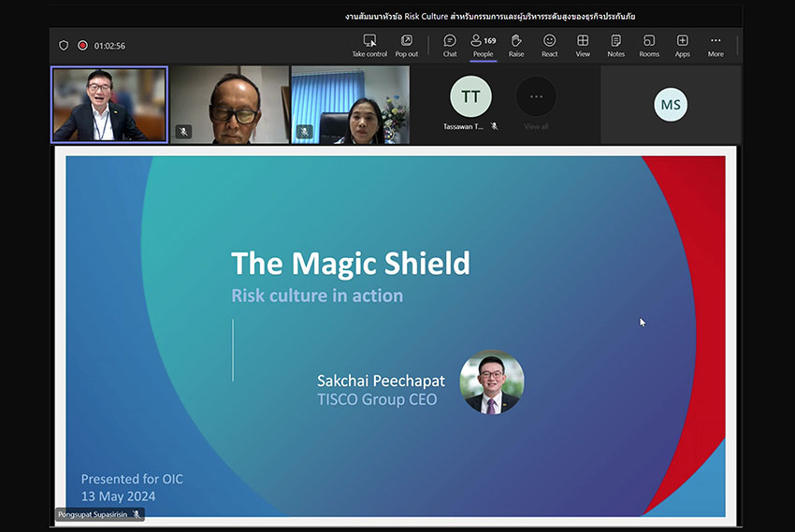Open breakout Rooms
Screen dimensions: 795x532
click(649, 45)
